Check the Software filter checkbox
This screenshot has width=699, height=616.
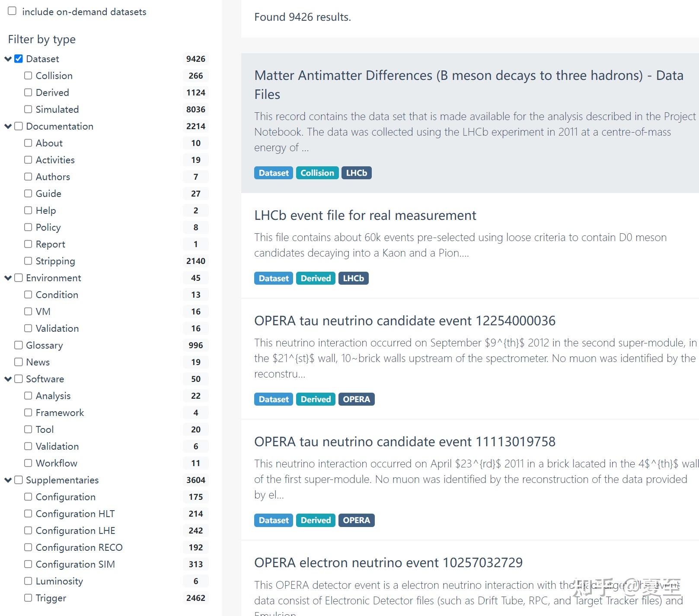coord(19,379)
